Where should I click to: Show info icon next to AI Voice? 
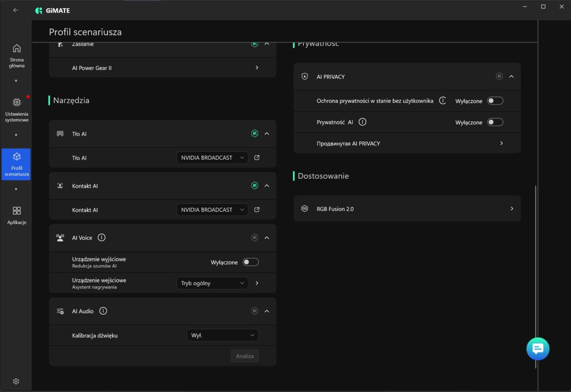pyautogui.click(x=102, y=237)
